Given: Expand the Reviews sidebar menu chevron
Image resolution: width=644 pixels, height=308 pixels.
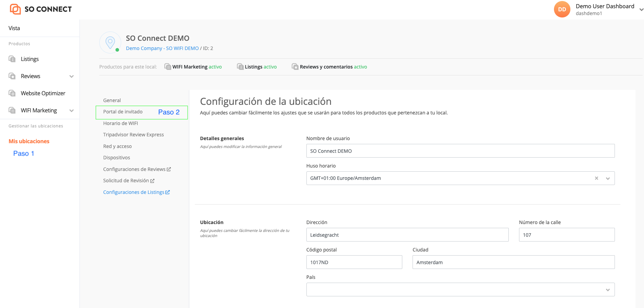Looking at the screenshot, I should tap(72, 76).
